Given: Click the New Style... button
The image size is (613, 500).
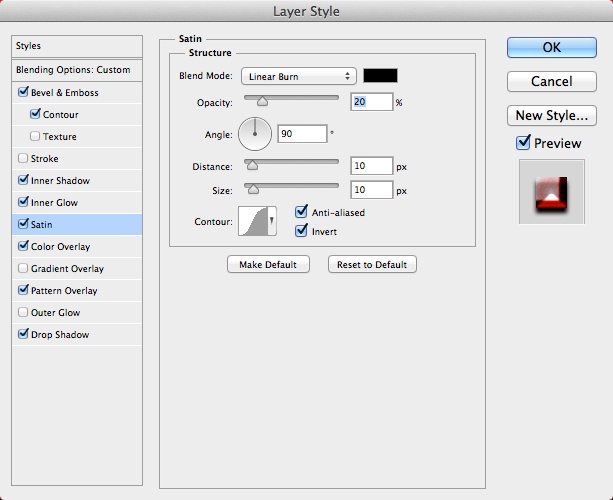Looking at the screenshot, I should [552, 115].
